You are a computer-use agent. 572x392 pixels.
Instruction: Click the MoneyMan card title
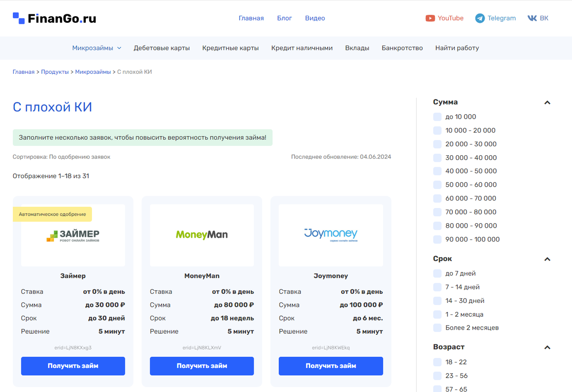click(202, 276)
